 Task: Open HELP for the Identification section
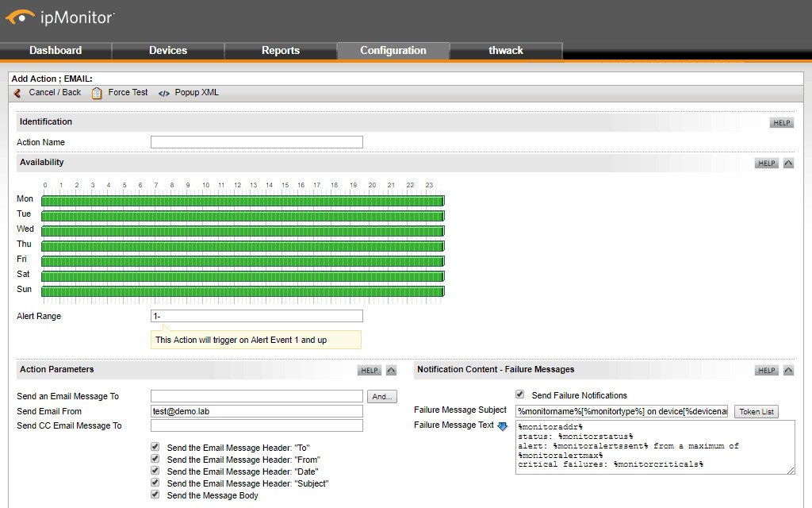(781, 122)
